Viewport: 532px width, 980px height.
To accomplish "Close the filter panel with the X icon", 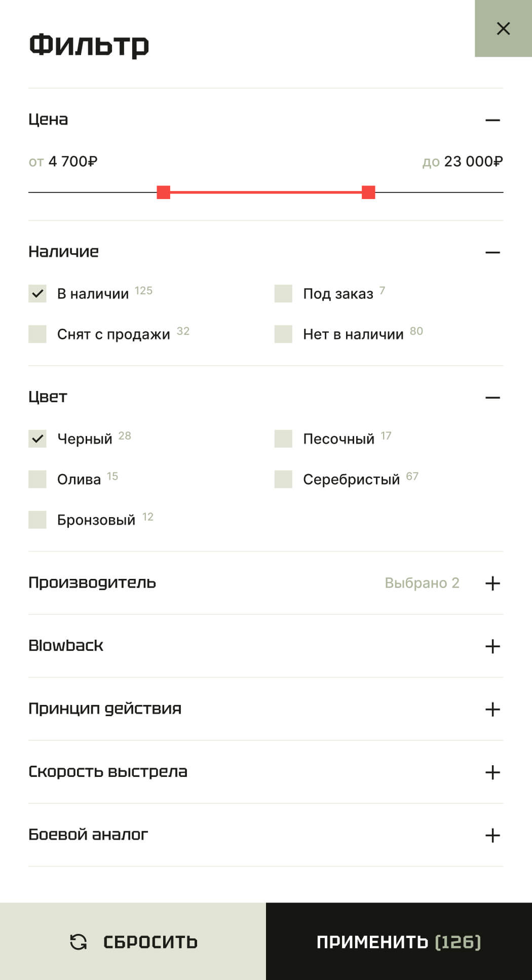I will tap(503, 29).
